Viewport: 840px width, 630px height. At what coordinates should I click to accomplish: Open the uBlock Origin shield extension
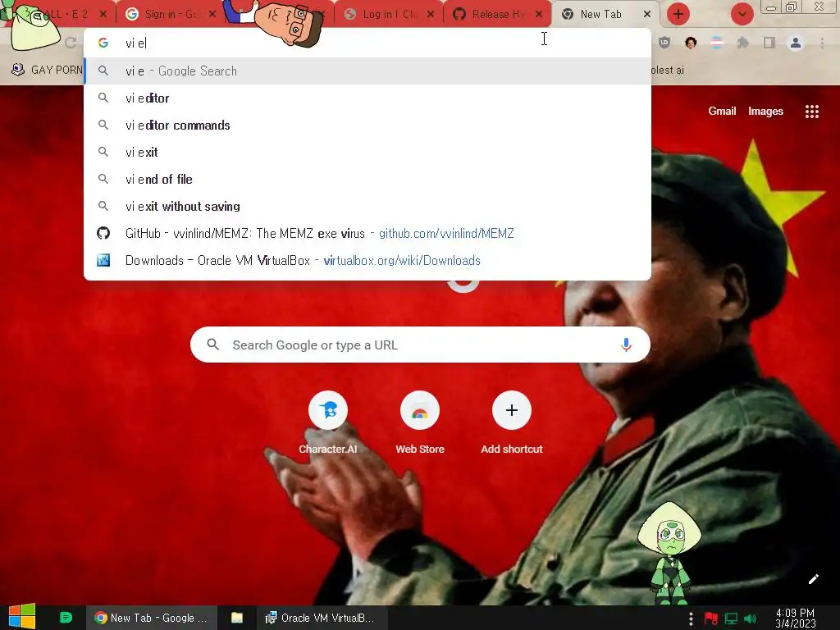(x=664, y=43)
